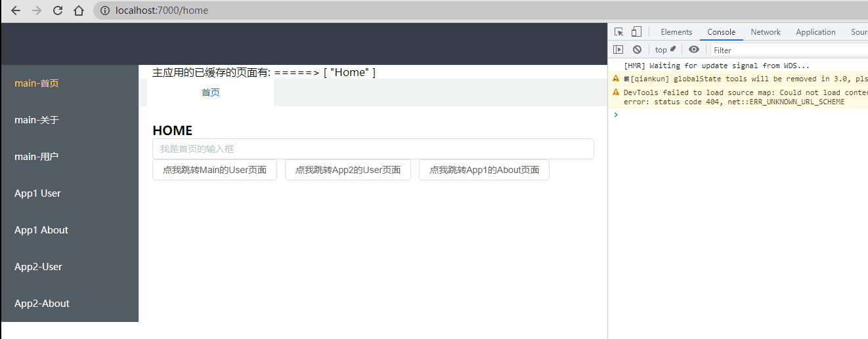868x339 pixels.
Task: Go to main-用户 in the sidebar
Action: tap(70, 157)
